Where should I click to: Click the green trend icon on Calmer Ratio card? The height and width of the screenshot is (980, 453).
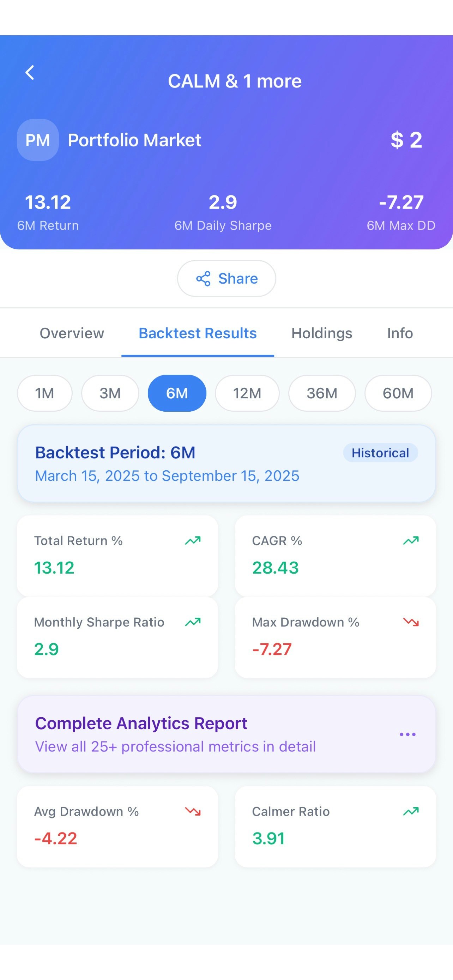pos(410,811)
